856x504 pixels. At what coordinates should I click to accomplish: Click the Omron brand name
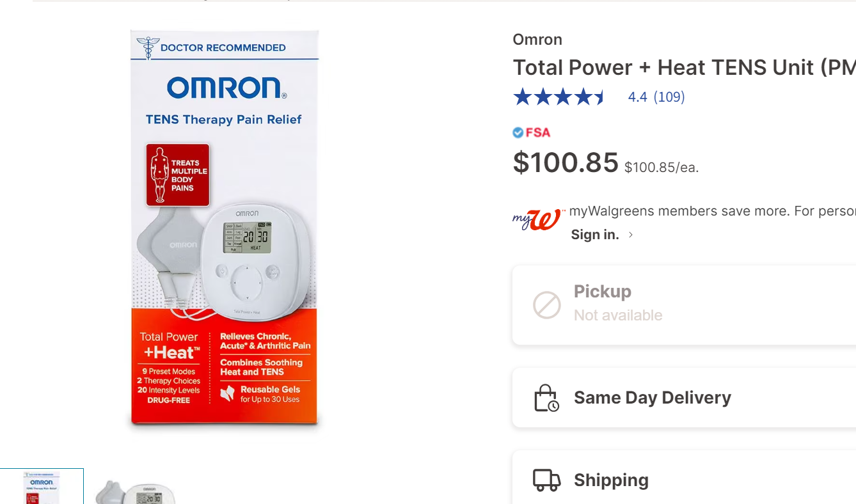[x=537, y=39]
